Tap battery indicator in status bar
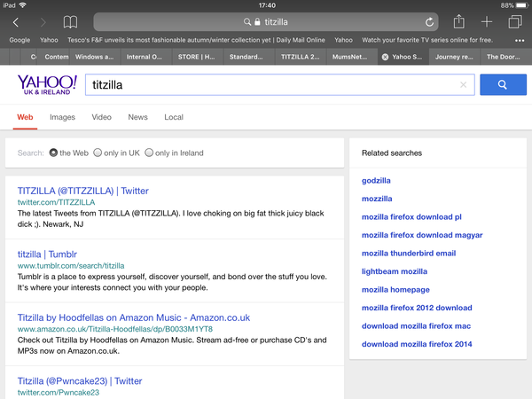 pyautogui.click(x=522, y=5)
